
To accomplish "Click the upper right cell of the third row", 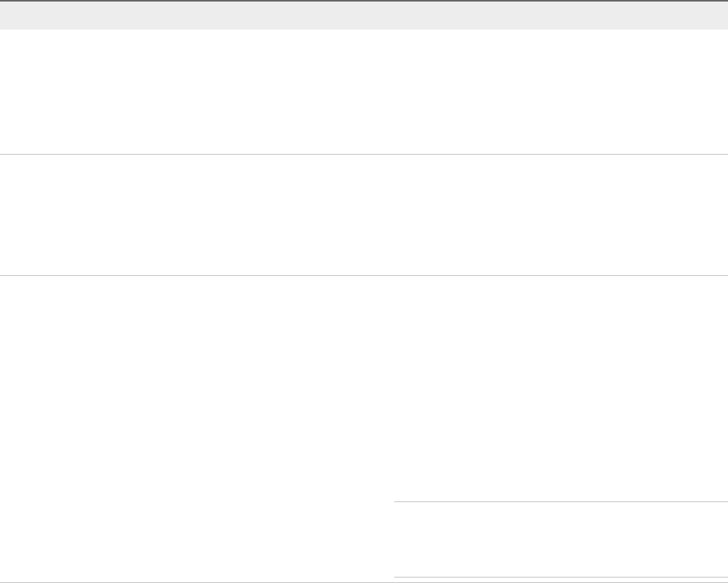I will pyautogui.click(x=560, y=389).
